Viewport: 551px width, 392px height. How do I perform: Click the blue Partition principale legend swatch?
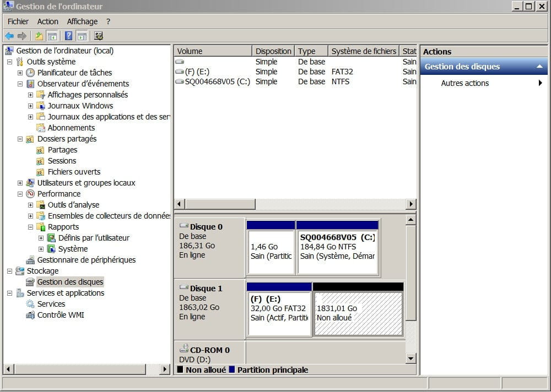click(x=231, y=369)
